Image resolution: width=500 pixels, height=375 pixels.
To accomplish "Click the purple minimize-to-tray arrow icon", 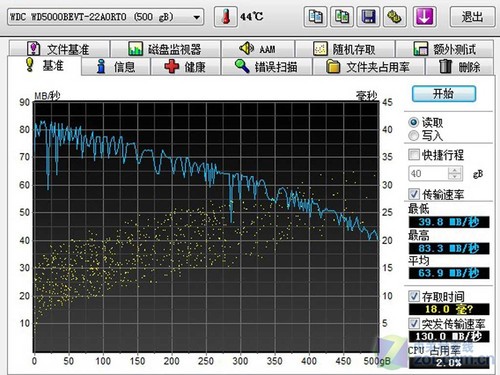I will click(x=424, y=16).
